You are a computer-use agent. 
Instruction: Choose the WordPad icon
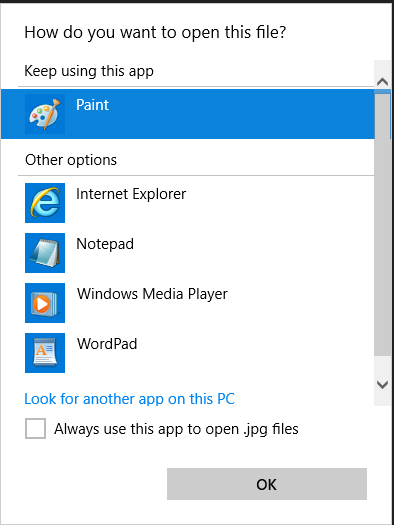click(45, 353)
